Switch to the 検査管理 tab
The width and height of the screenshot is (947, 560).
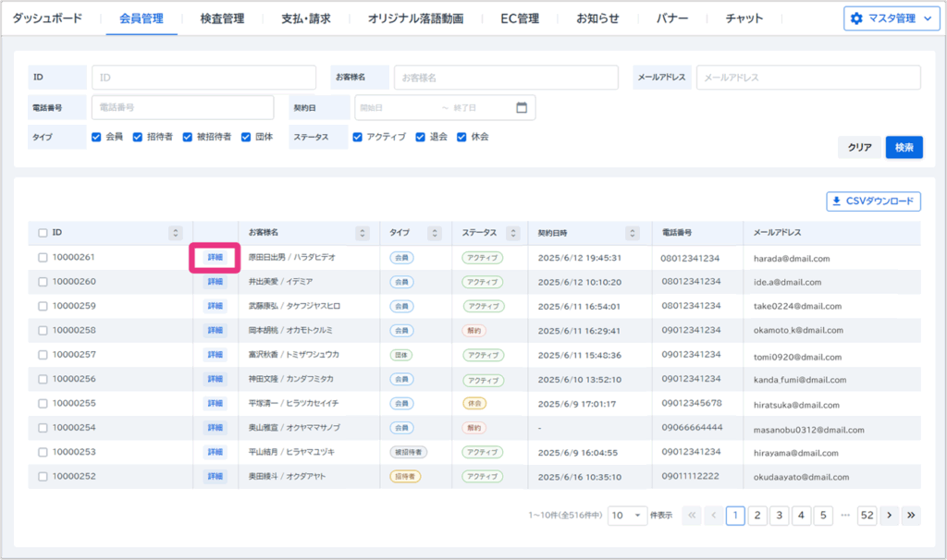[x=222, y=18]
